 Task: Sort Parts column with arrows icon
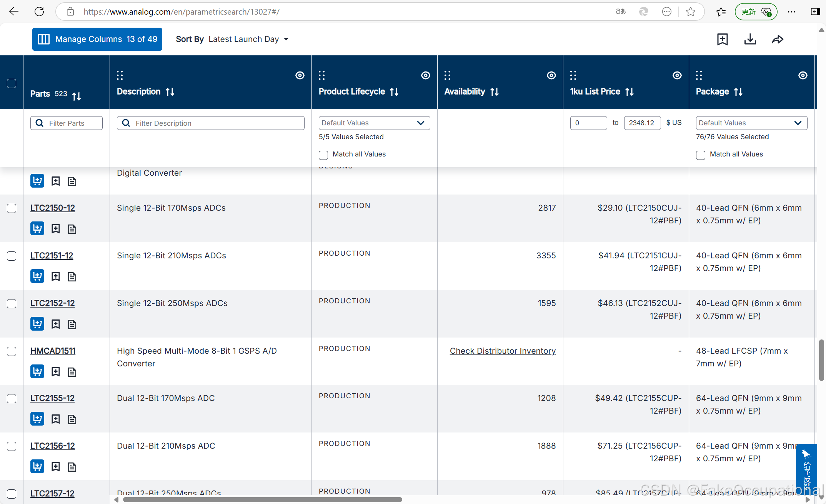(x=77, y=96)
